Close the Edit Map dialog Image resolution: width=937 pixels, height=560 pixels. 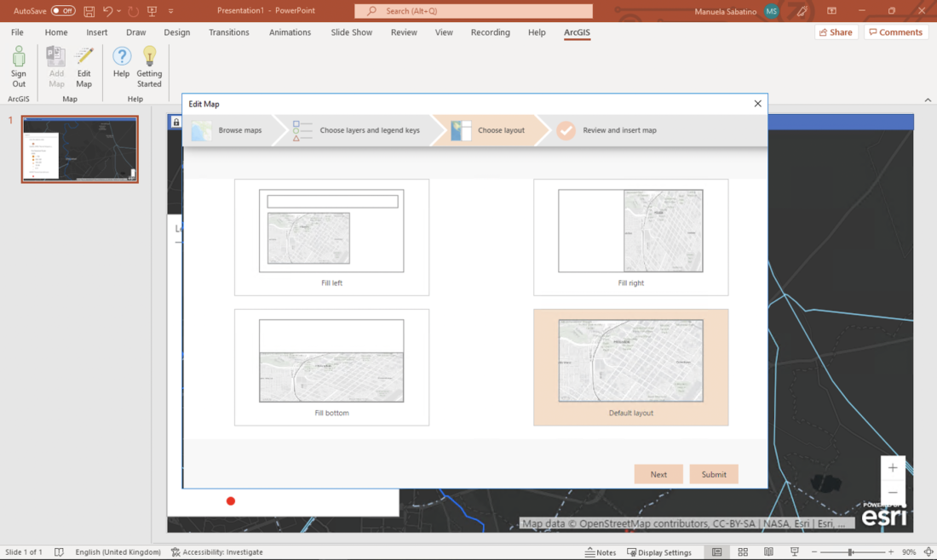(758, 103)
